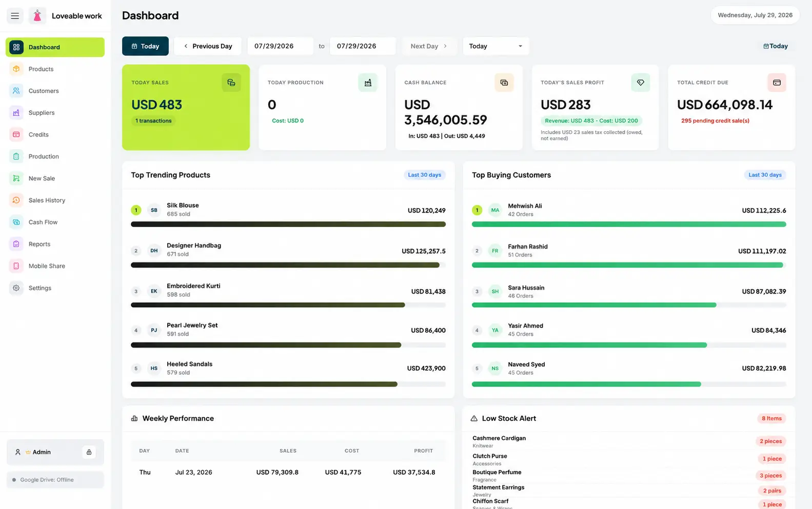Click the Silk Blouse sales progress bar
This screenshot has height=509, width=812.
tap(288, 224)
